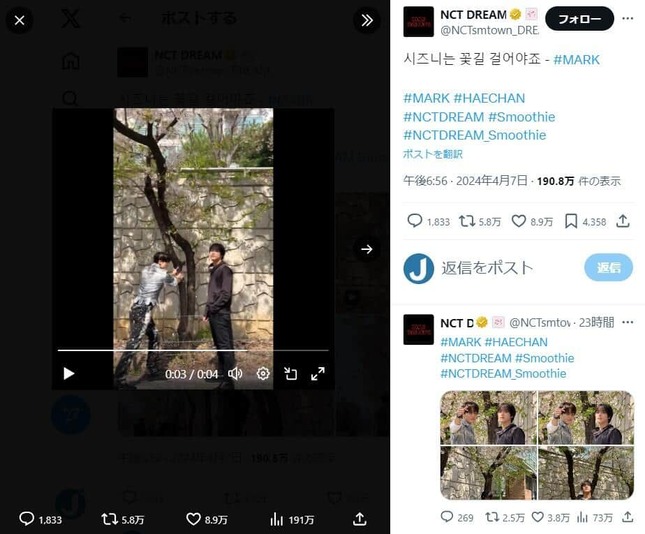Click the フォロー follow button

pos(580,19)
